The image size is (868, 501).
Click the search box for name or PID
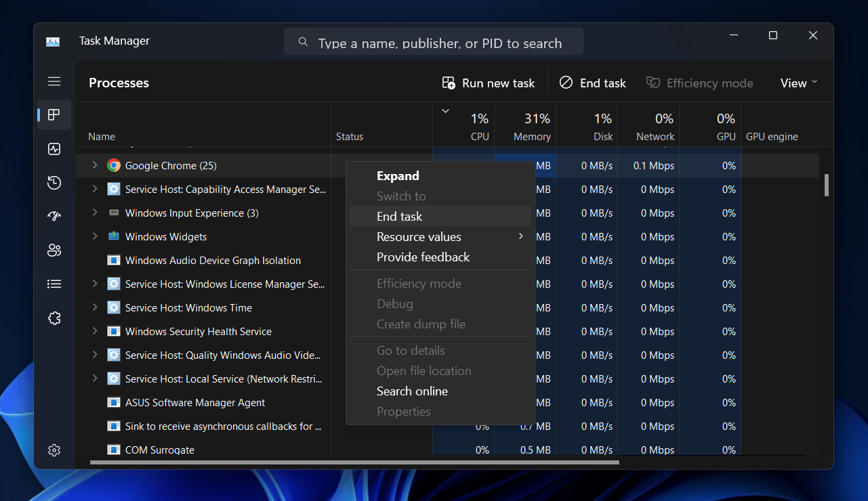point(434,42)
